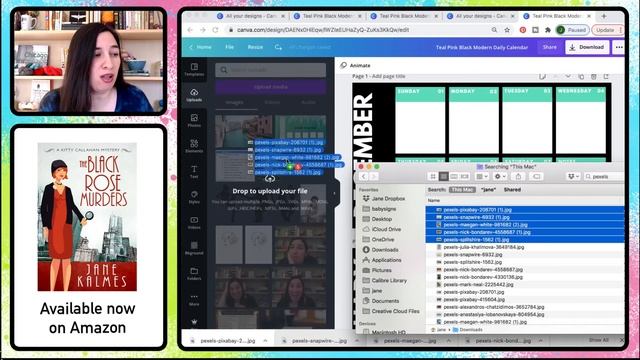Set Finder search scope to "jane"

(x=488, y=190)
